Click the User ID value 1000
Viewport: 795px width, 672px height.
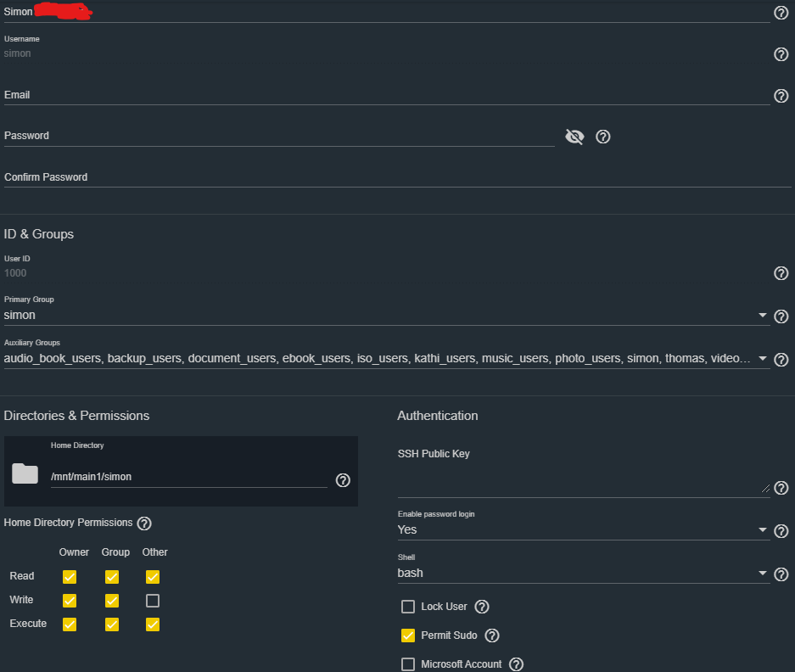pyautogui.click(x=15, y=273)
